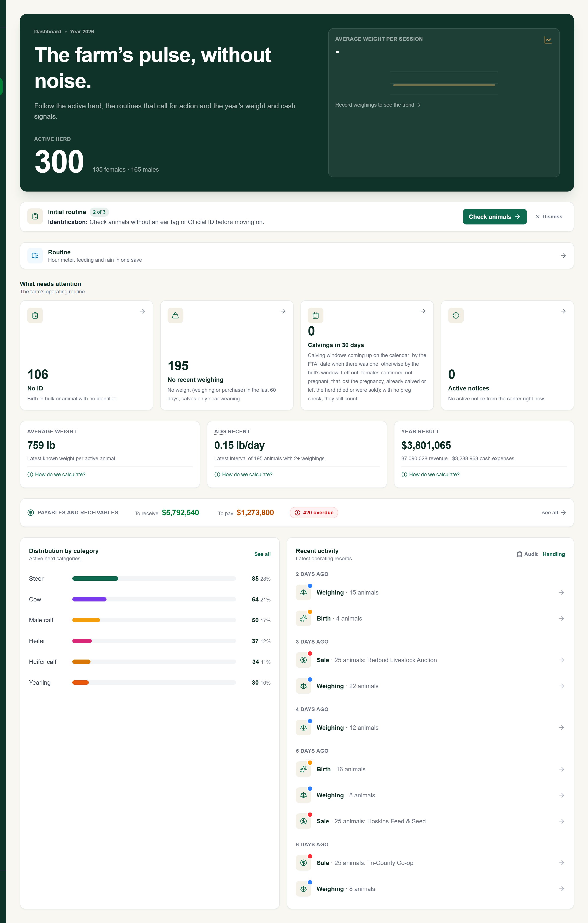The width and height of the screenshot is (588, 923).
Task: Click the Heifer calf category row
Action: coord(150,661)
